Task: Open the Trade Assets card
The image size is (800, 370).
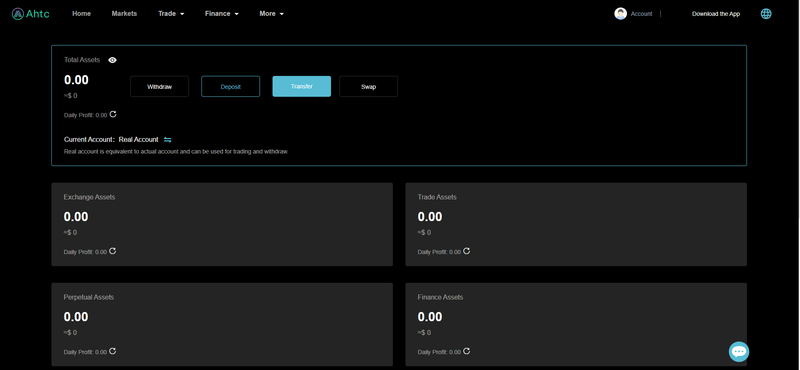Action: pos(576,225)
